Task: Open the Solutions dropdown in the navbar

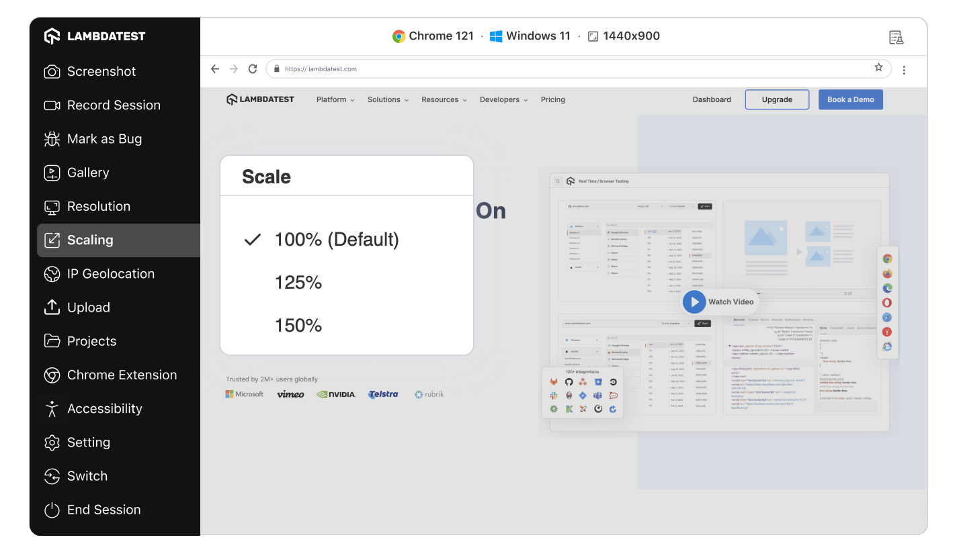Action: (x=388, y=99)
